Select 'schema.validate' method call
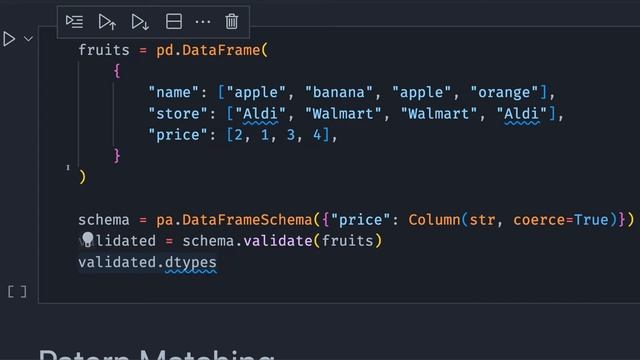Viewport: 640px width, 360px height. [x=247, y=241]
